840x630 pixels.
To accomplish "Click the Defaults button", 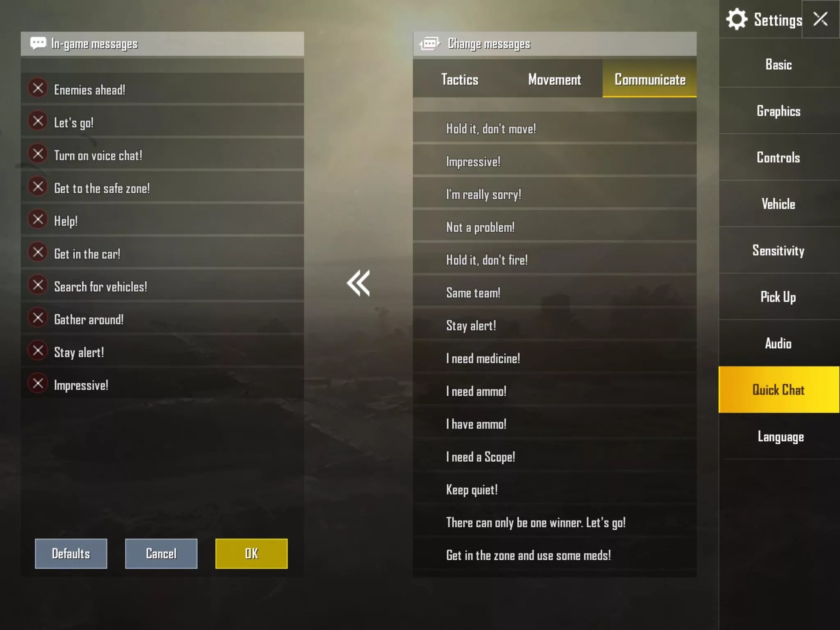I will [71, 553].
